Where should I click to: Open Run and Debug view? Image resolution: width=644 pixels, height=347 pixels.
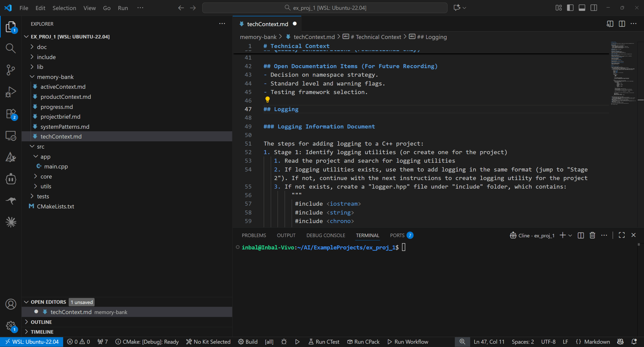click(x=11, y=92)
